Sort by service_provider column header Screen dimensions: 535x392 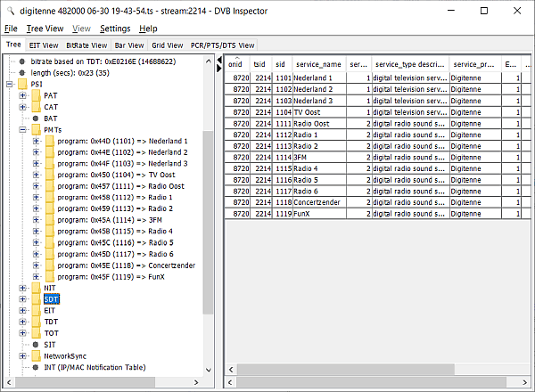point(475,64)
